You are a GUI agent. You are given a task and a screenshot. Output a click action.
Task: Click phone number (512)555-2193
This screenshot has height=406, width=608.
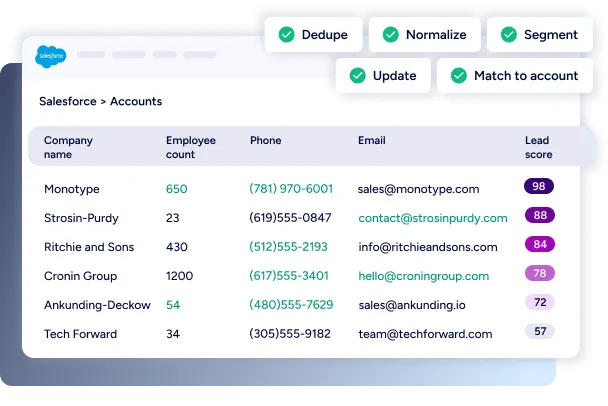coord(288,247)
